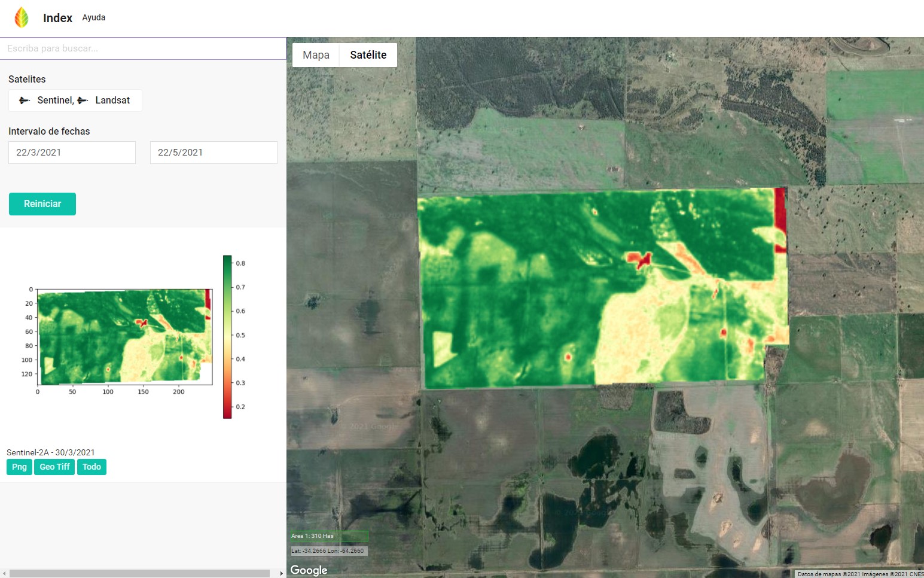This screenshot has height=578, width=924.
Task: Click the Todo download button
Action: click(x=92, y=467)
